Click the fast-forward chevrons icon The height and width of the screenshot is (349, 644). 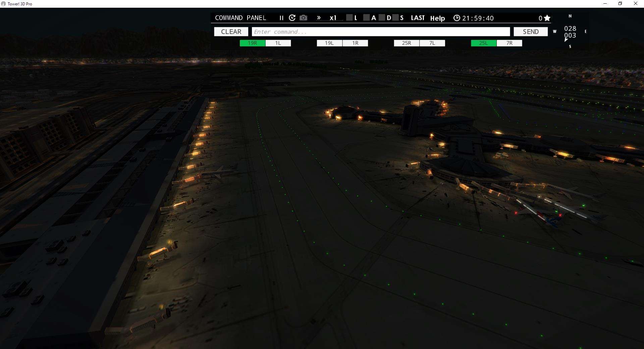click(x=318, y=18)
